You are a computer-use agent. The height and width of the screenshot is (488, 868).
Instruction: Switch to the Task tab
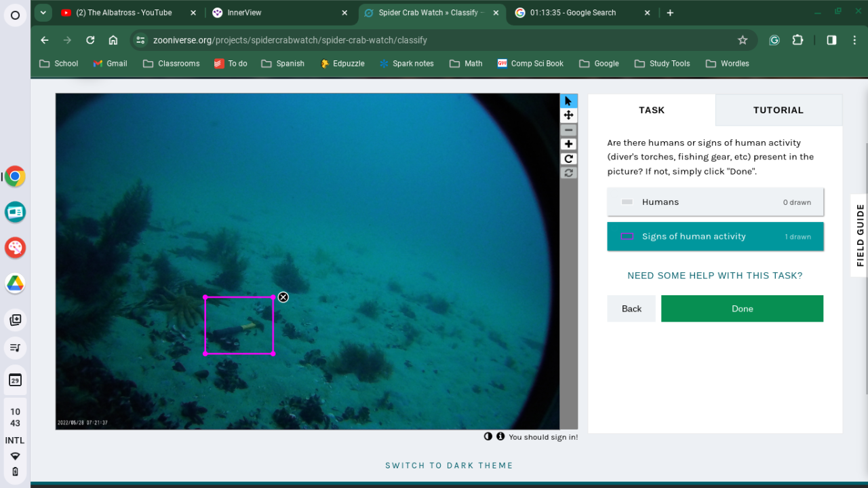652,110
